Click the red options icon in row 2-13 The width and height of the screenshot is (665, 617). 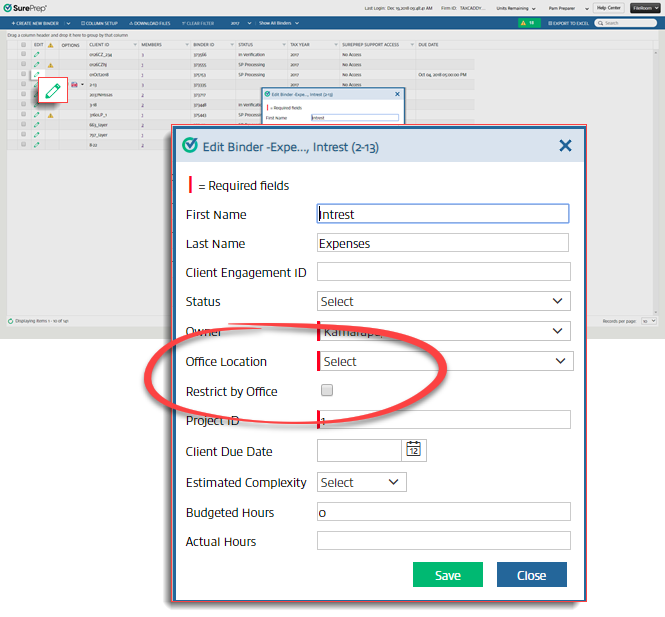pos(73,84)
